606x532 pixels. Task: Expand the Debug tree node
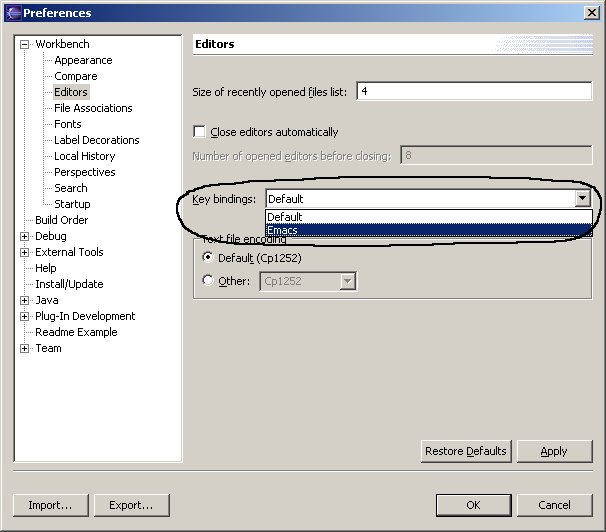pyautogui.click(x=25, y=237)
